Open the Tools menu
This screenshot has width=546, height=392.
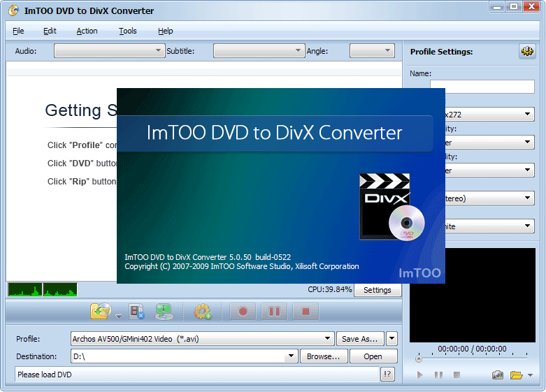(x=128, y=31)
